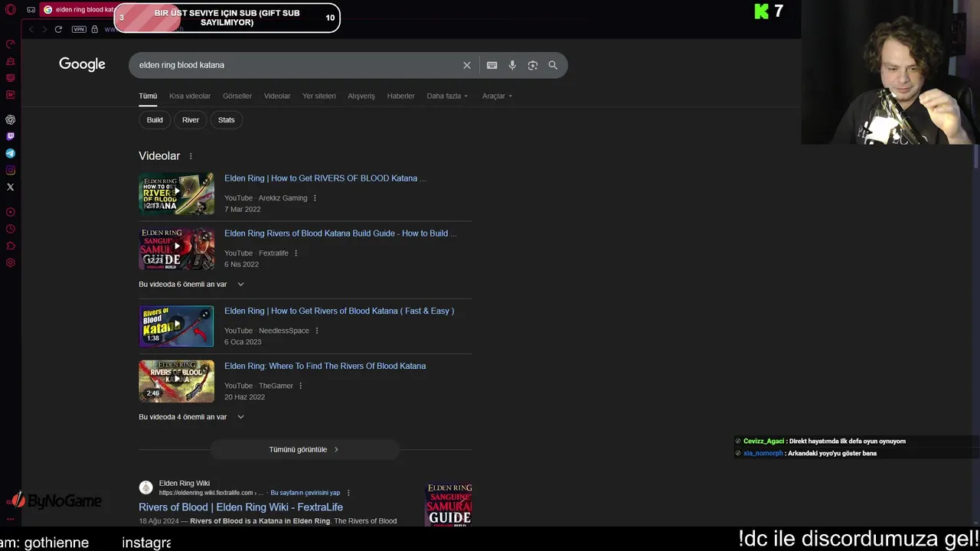Open GX Control speedometer icon in sidebar
The width and height of the screenshot is (980, 551).
coord(11,44)
